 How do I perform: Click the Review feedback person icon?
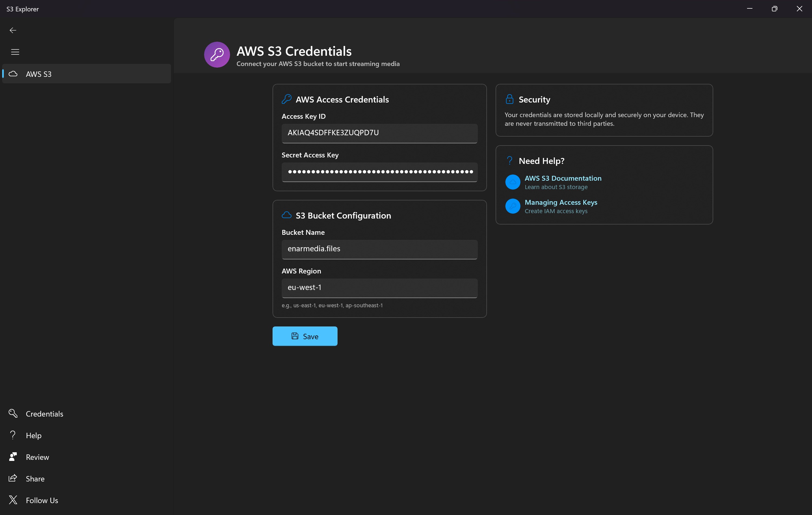[13, 456]
